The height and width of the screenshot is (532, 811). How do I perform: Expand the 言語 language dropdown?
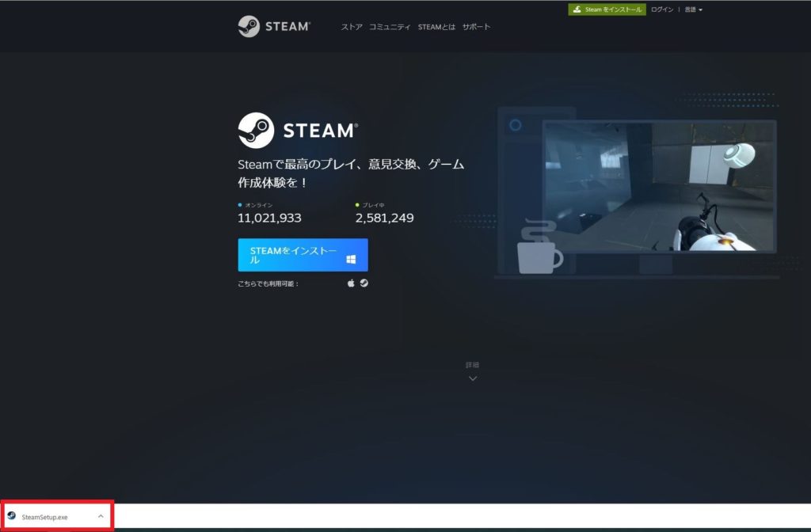pos(694,9)
